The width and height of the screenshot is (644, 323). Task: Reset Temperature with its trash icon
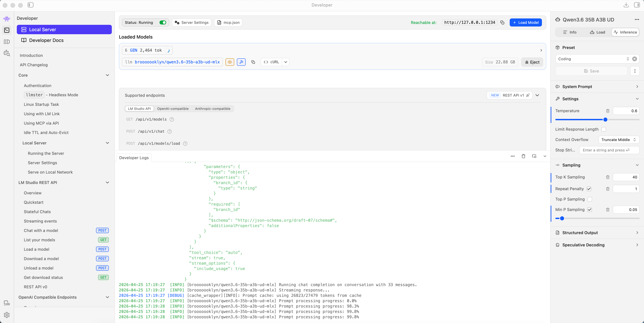coord(608,111)
